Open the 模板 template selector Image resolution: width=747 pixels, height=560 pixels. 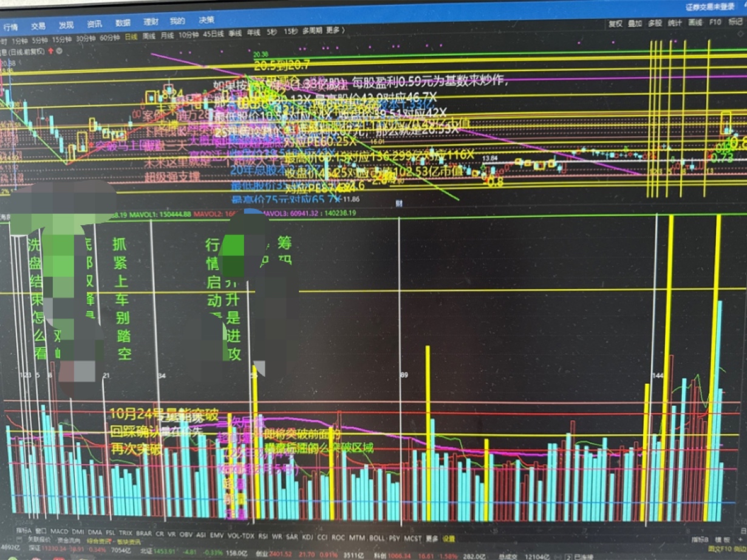723,539
